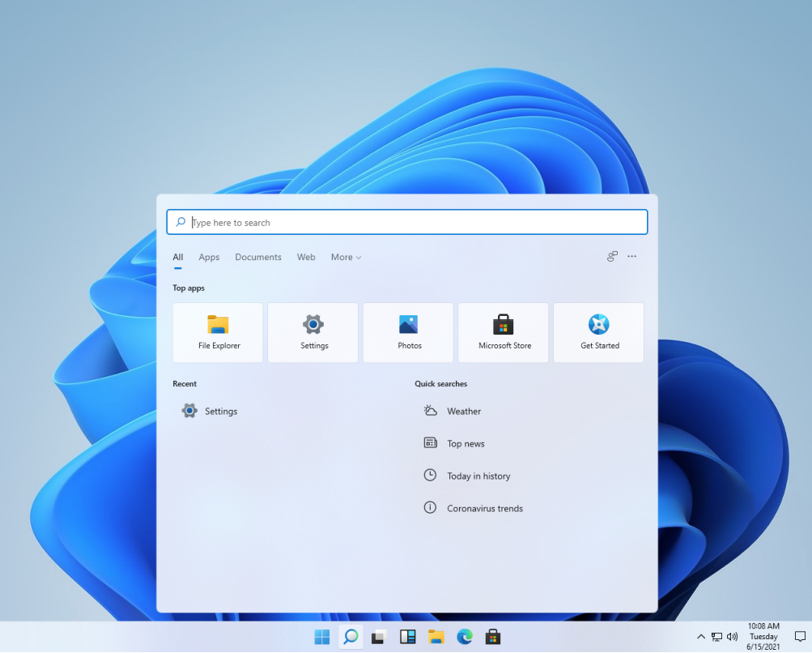Screen dimensions: 812x653
Task: Open Microsoft Store tile in Top apps
Action: 504,332
